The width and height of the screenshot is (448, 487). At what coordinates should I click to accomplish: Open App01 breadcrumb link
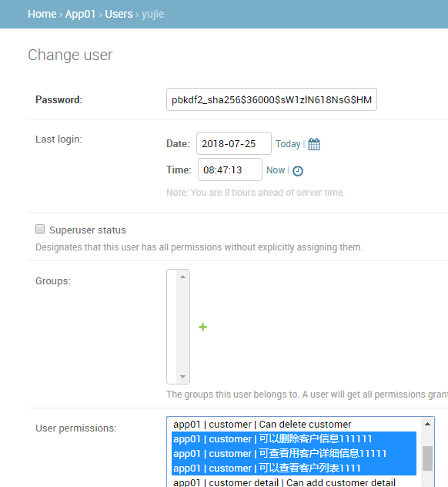80,14
